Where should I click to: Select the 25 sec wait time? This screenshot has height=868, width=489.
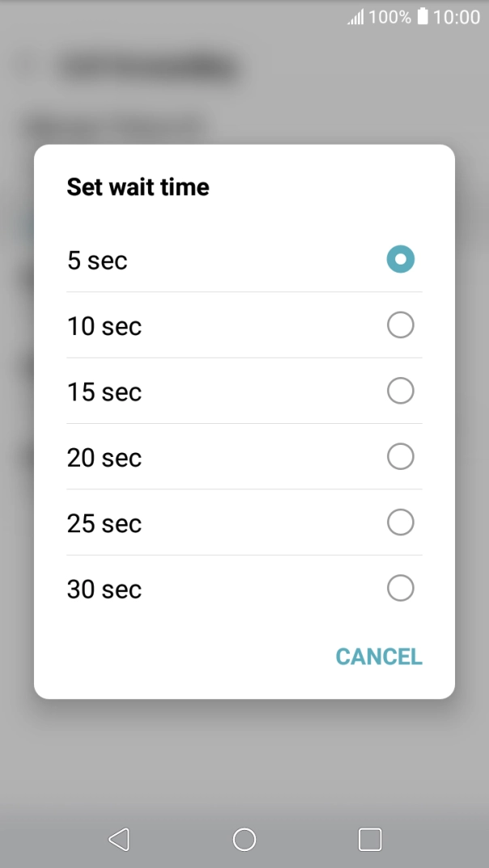(400, 522)
